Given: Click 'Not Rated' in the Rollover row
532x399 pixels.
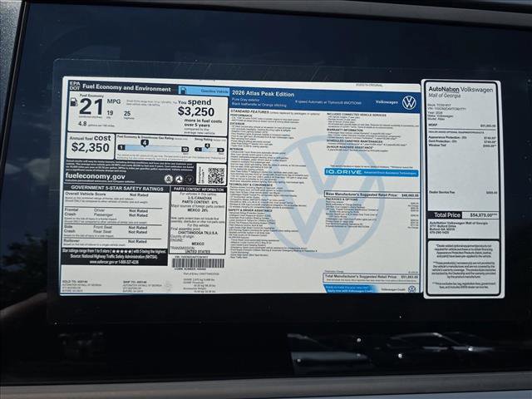Looking at the screenshot, I should tap(137, 241).
